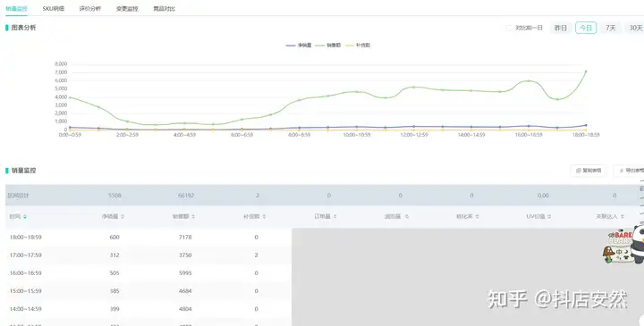Sort by 订单量 column sort icon

tap(335, 216)
